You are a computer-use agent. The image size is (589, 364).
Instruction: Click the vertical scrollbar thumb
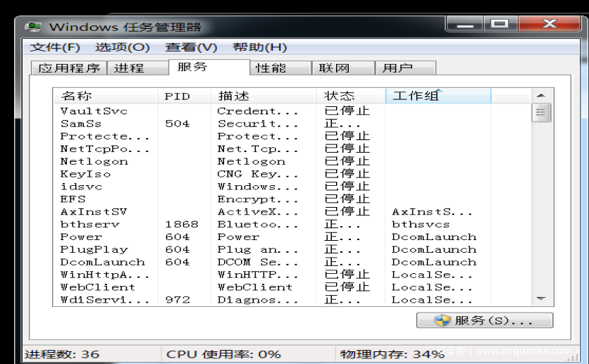[x=541, y=113]
